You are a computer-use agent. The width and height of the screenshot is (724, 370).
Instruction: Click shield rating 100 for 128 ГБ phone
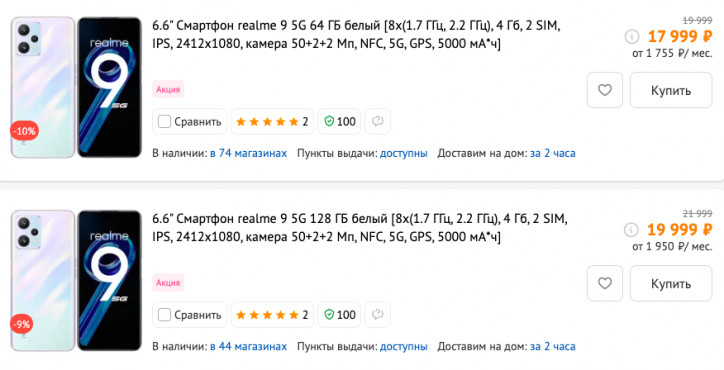point(339,315)
